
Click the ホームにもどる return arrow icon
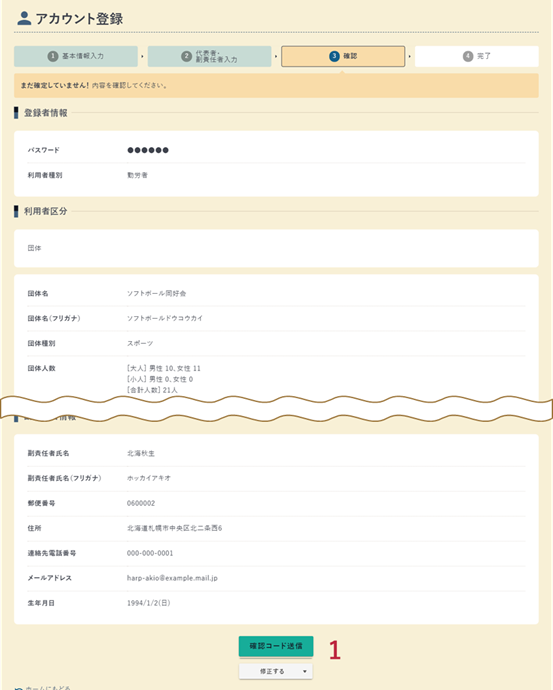pos(18,688)
